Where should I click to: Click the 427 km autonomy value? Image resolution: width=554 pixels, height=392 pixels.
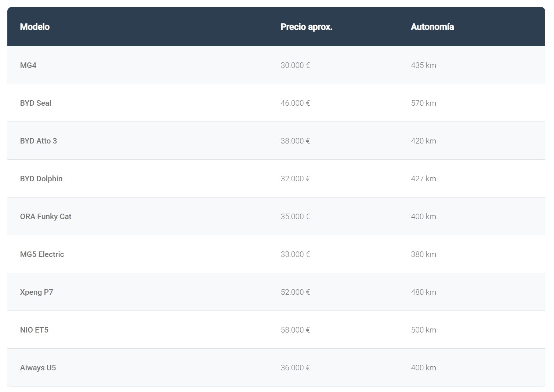click(x=423, y=179)
